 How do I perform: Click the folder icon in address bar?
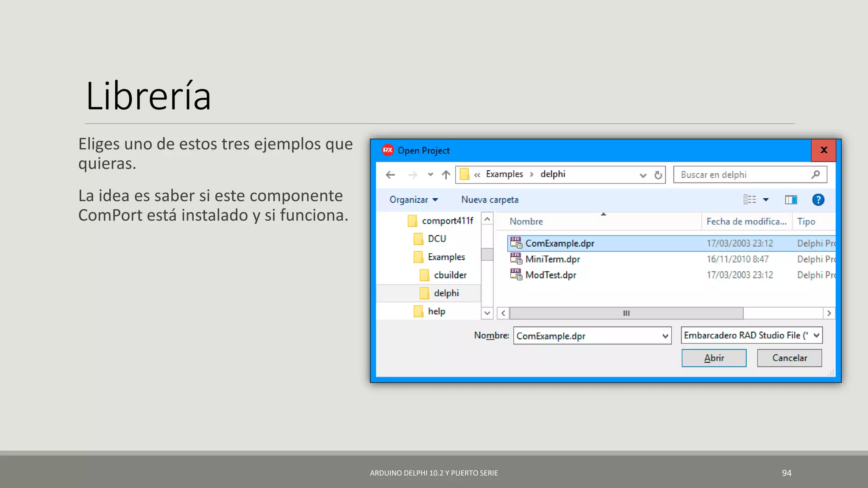(465, 175)
